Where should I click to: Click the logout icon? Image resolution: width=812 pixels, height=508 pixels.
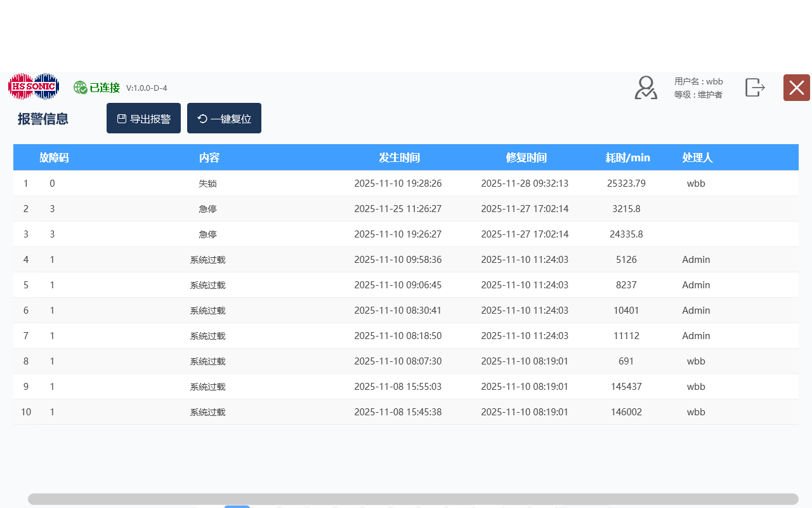tap(754, 88)
